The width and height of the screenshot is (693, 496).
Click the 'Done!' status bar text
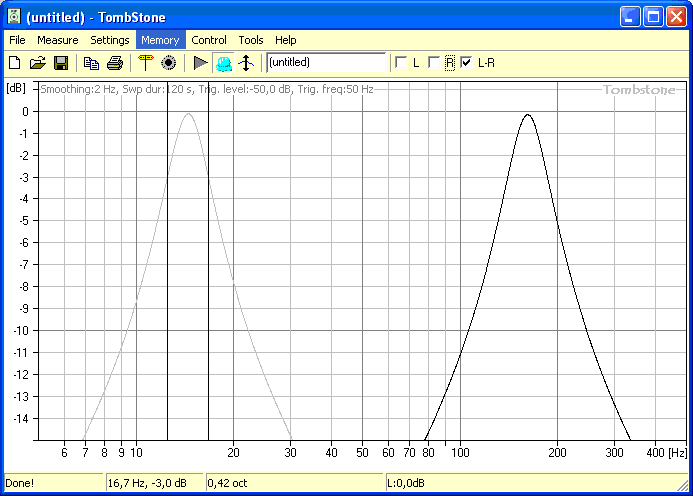coord(19,483)
